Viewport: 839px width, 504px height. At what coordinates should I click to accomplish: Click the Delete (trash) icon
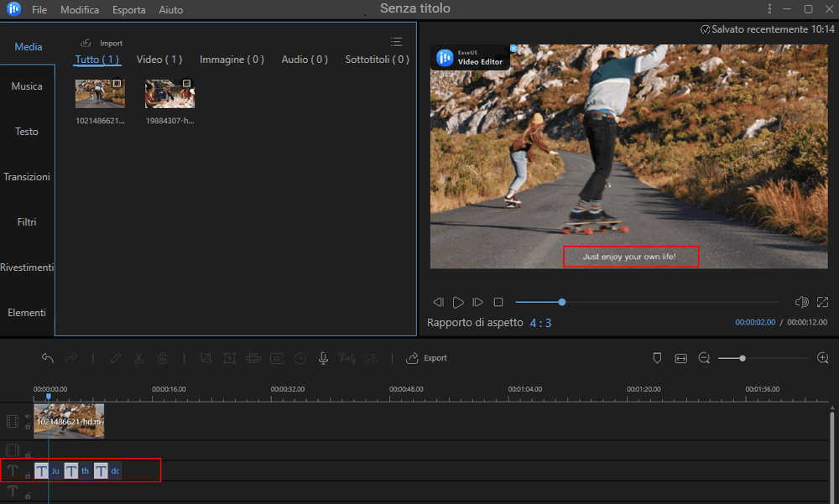[162, 358]
